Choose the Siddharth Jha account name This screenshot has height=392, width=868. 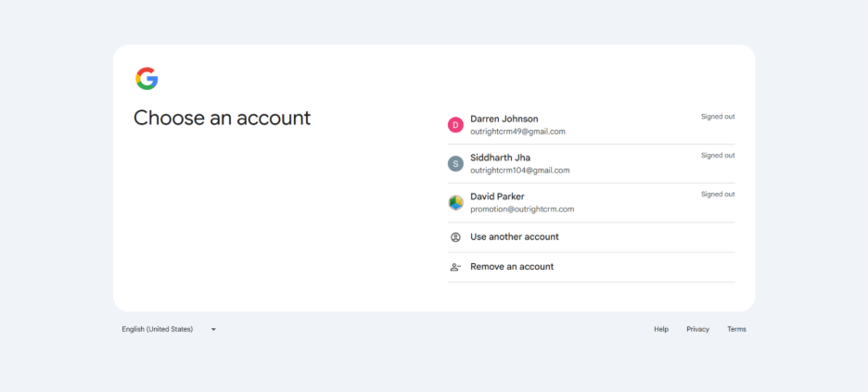[500, 158]
